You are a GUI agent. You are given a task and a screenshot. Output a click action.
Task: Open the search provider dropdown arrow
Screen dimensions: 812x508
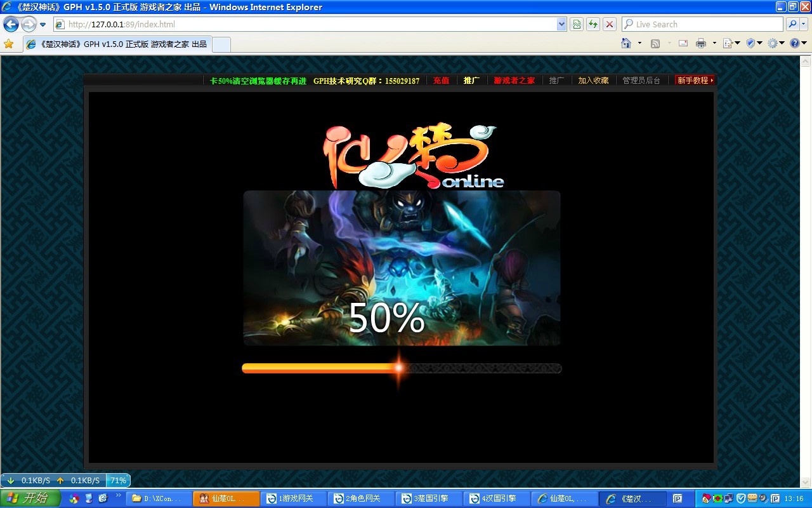pos(804,24)
